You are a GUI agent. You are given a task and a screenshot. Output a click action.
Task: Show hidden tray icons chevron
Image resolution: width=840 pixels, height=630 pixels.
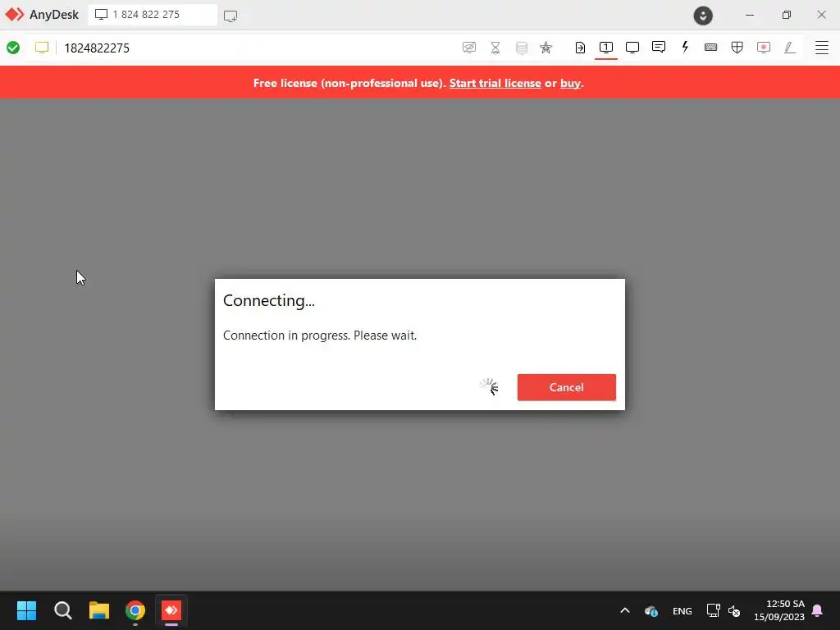pyautogui.click(x=624, y=610)
